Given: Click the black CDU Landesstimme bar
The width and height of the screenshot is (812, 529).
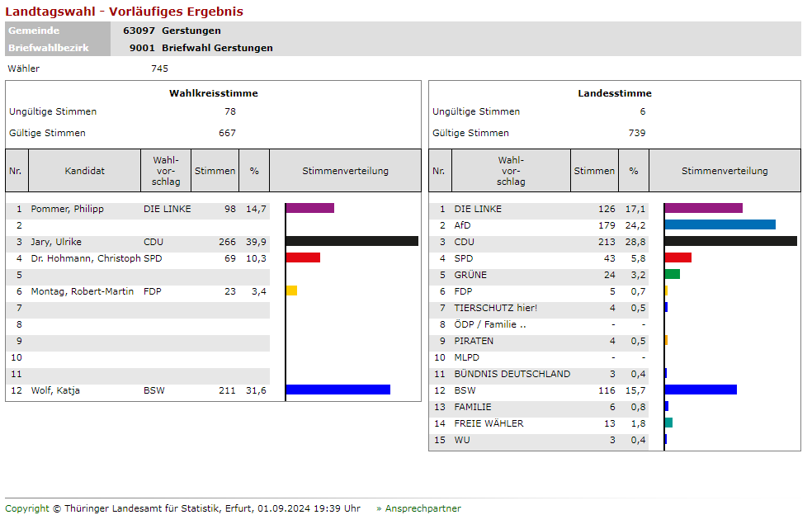Looking at the screenshot, I should click(730, 241).
